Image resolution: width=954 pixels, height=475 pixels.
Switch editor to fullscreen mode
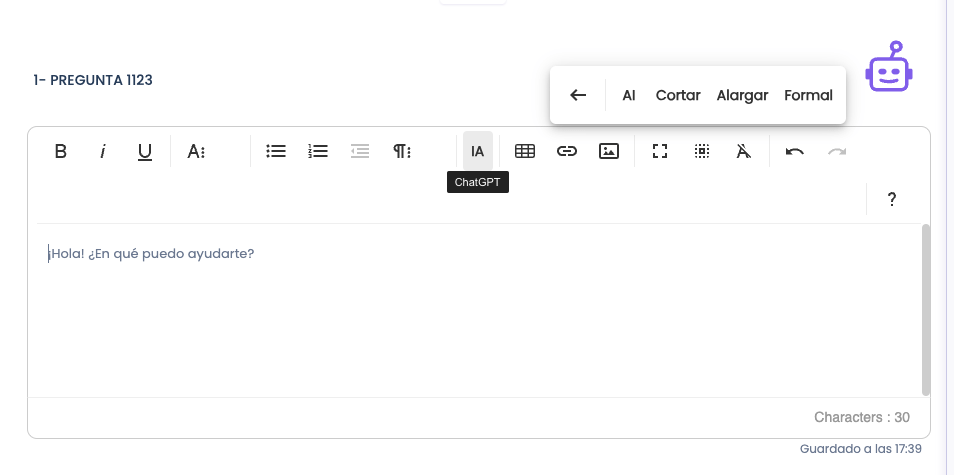660,151
